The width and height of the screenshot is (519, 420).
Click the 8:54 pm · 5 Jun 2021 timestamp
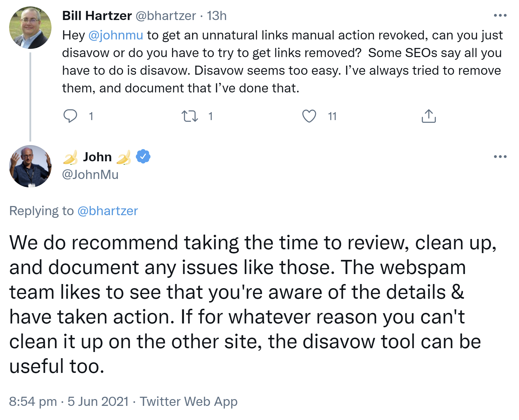[x=69, y=401]
